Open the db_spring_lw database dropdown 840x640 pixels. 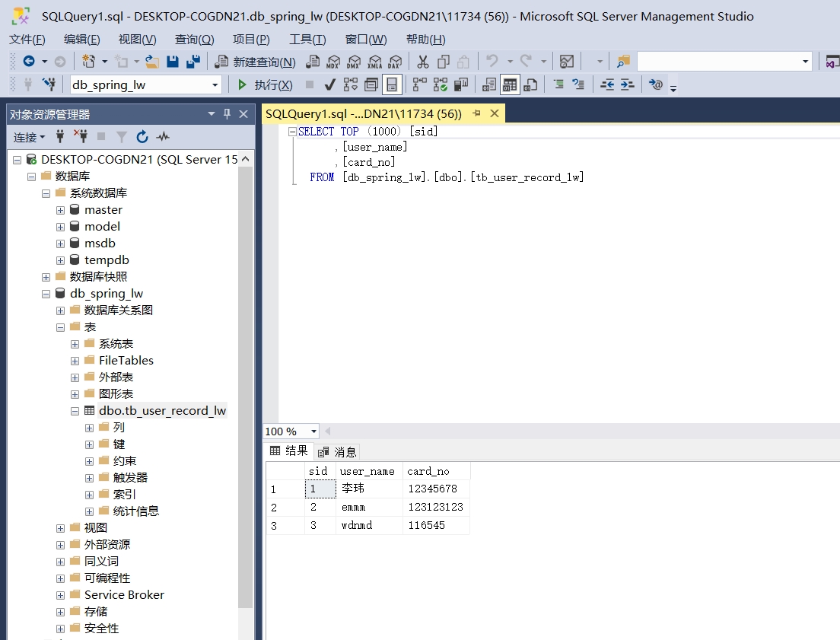coord(215,84)
